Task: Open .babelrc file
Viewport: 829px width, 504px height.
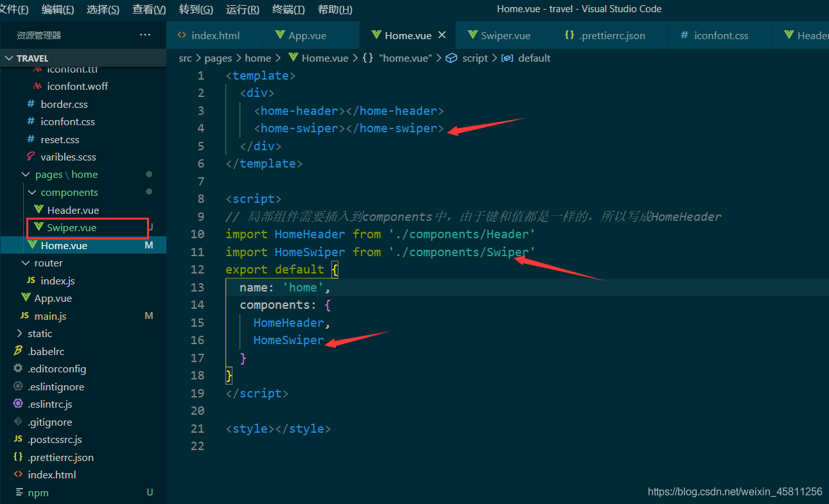Action: coord(46,351)
